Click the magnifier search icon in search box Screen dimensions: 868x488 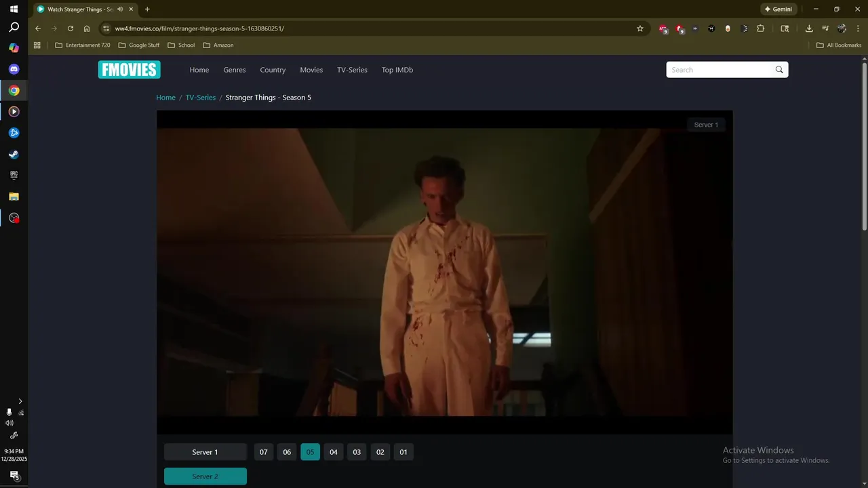click(779, 70)
